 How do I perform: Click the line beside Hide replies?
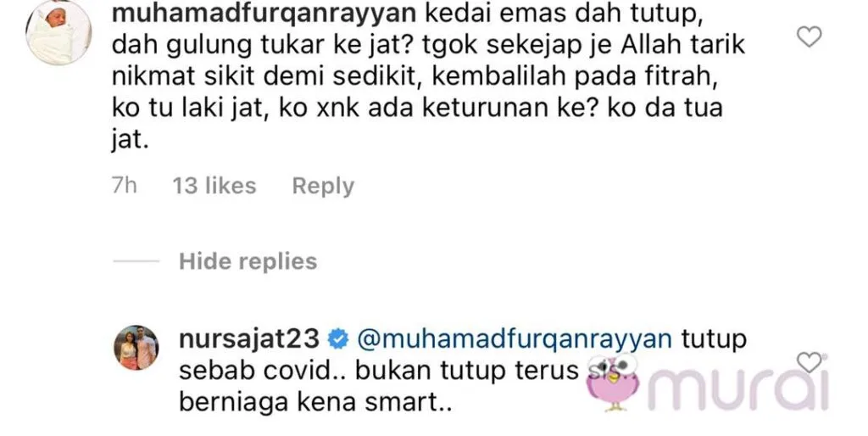136,261
